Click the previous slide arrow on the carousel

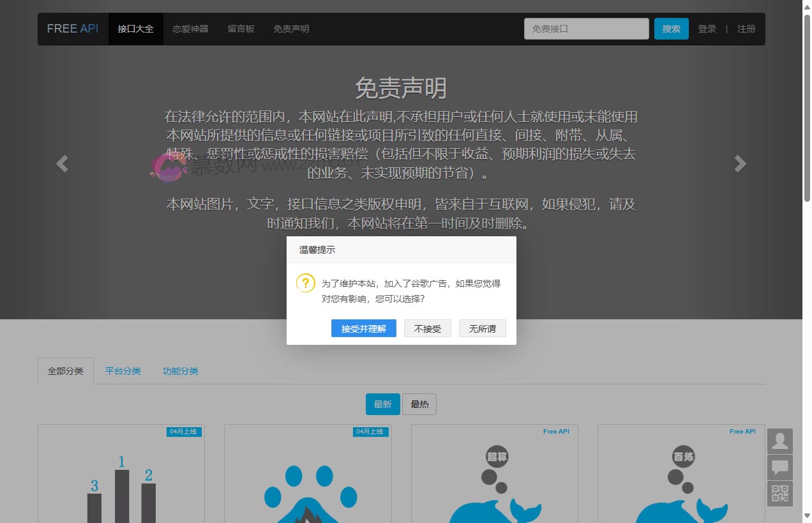(62, 164)
